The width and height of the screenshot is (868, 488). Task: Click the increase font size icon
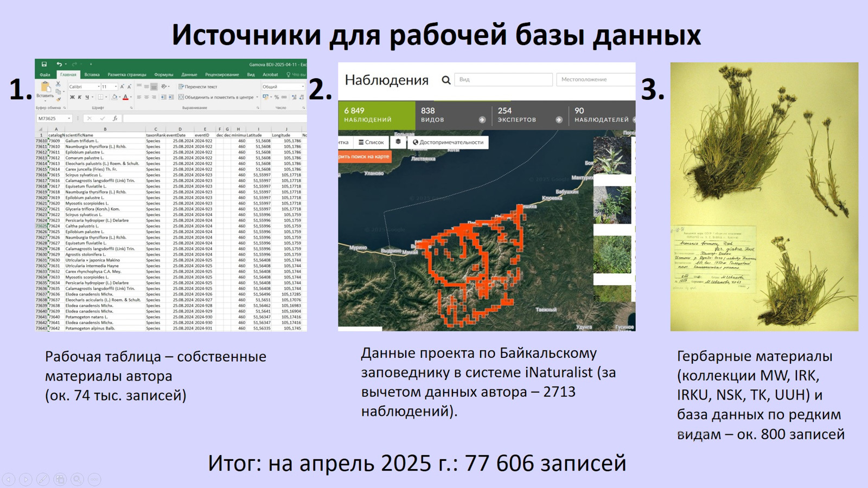click(x=122, y=87)
